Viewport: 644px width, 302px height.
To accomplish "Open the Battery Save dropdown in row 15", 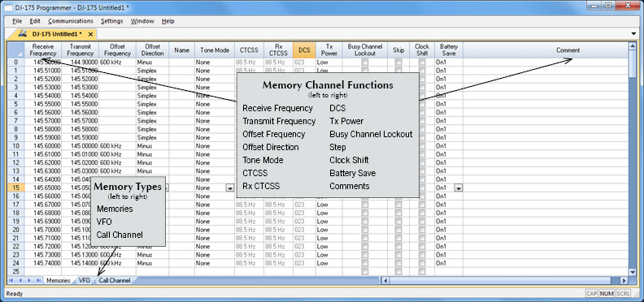I will pos(459,188).
